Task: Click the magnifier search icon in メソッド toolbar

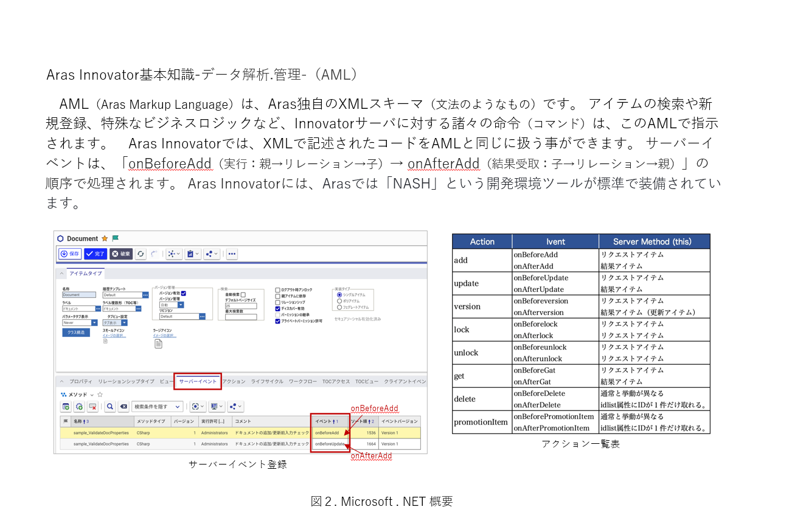Action: coord(110,407)
